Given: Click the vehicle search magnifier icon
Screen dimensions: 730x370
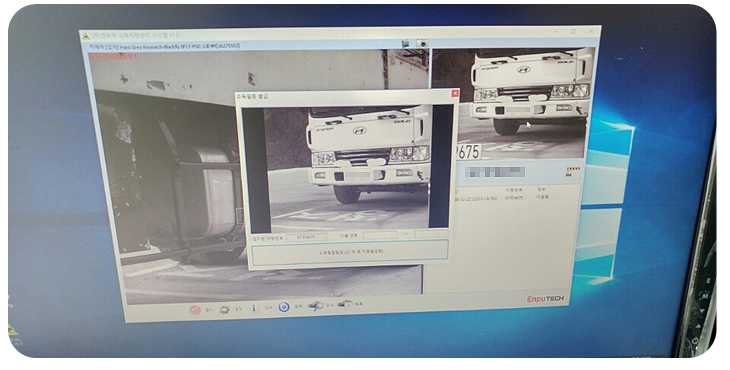Looking at the screenshot, I should coord(315,306).
